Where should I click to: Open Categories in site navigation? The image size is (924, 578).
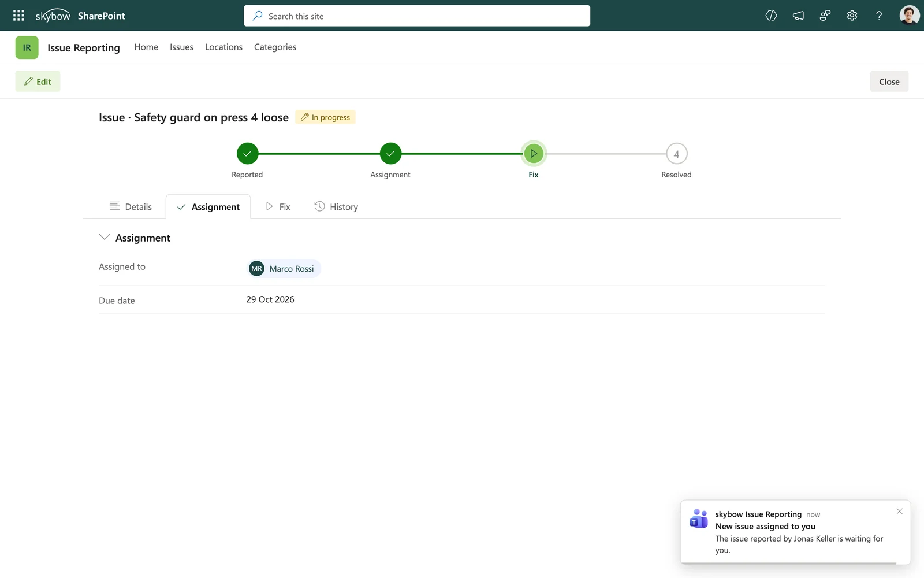(x=275, y=47)
